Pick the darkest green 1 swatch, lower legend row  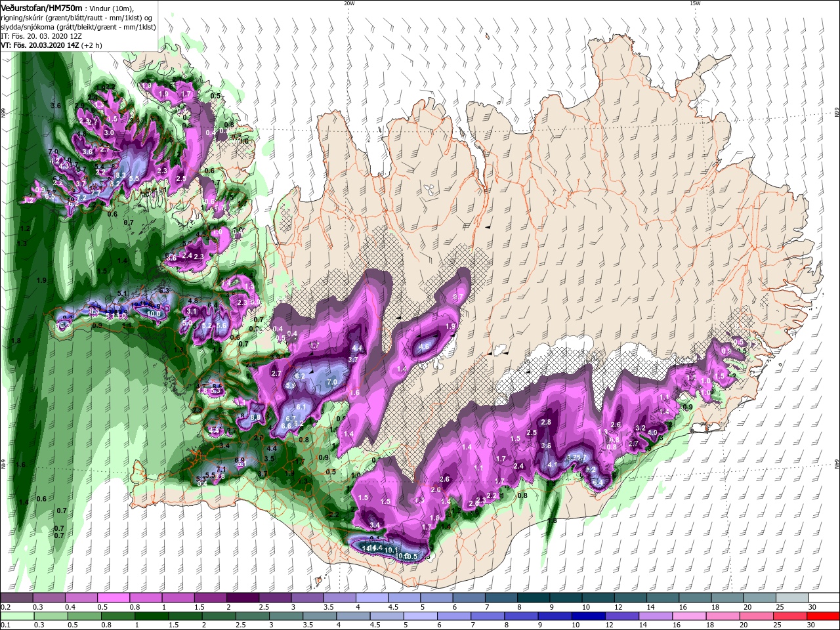point(151,616)
